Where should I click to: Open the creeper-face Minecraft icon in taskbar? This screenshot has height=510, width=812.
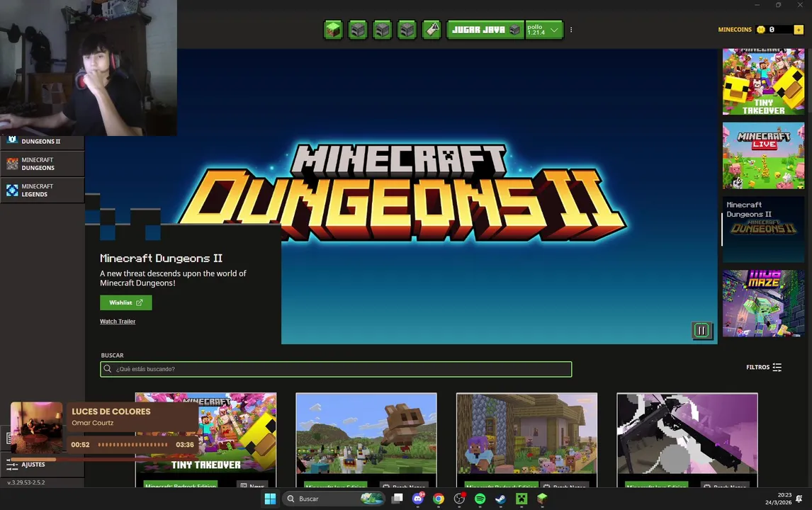tap(521, 499)
